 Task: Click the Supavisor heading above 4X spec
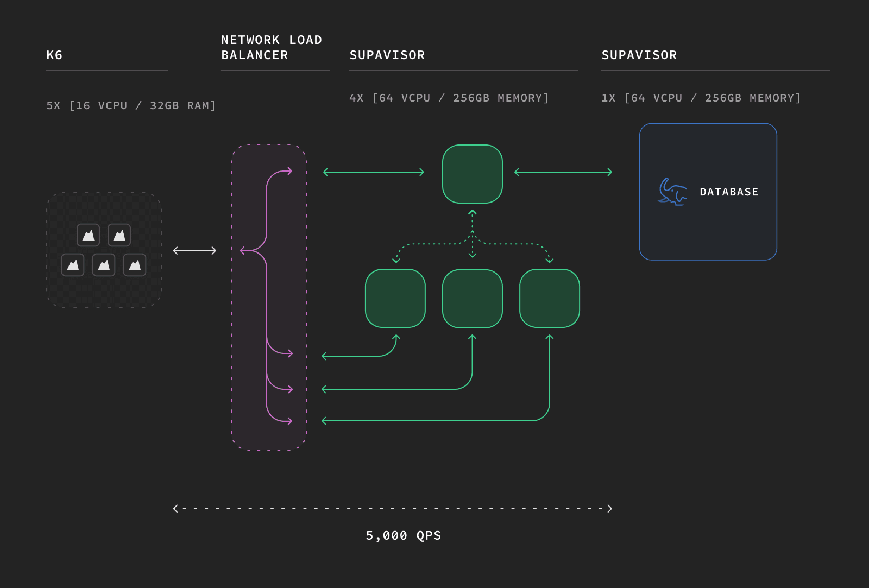click(x=387, y=55)
